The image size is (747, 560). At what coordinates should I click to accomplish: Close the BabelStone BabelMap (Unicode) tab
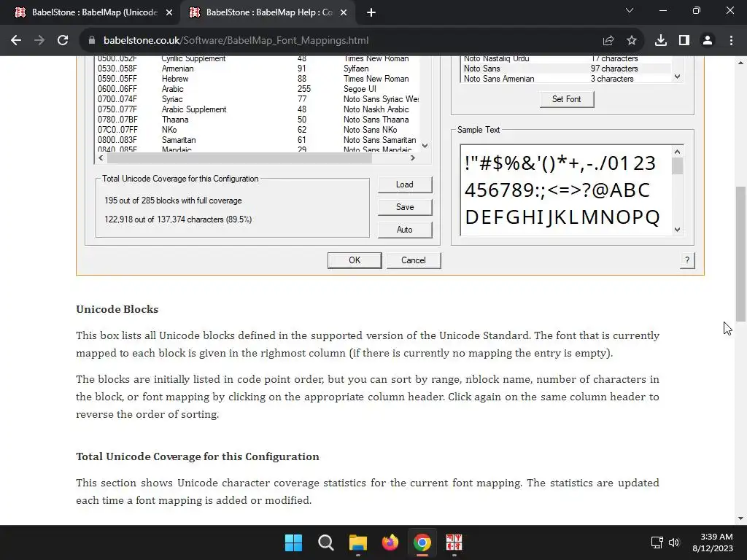(169, 13)
